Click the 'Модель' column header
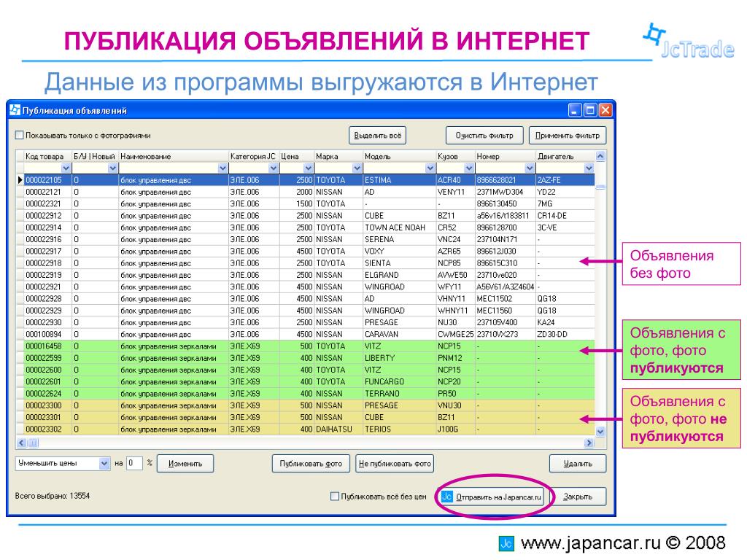The height and width of the screenshot is (560, 747). click(x=399, y=156)
